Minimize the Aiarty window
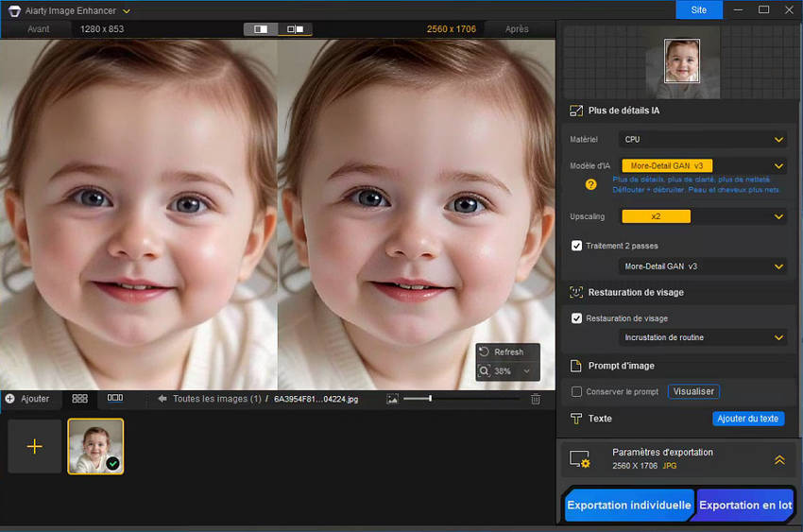This screenshot has width=803, height=532. (738, 9)
